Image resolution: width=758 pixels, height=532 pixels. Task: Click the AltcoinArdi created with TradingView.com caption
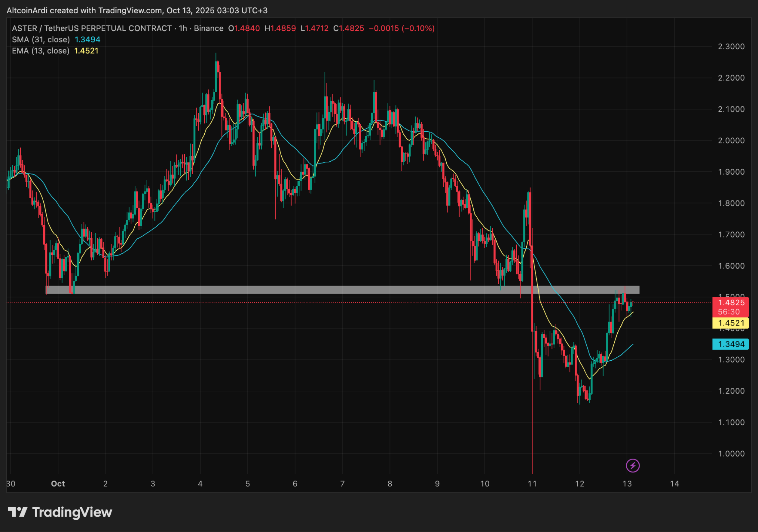[137, 10]
